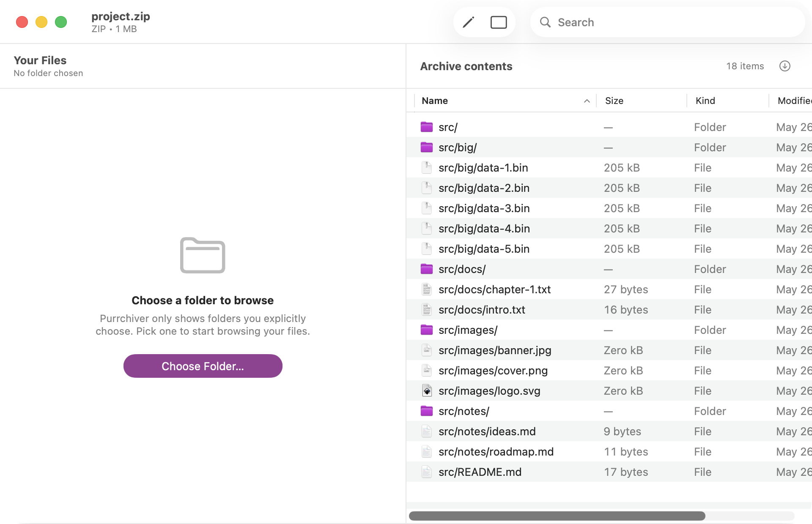Click the pencil edit icon in toolbar

pos(468,22)
